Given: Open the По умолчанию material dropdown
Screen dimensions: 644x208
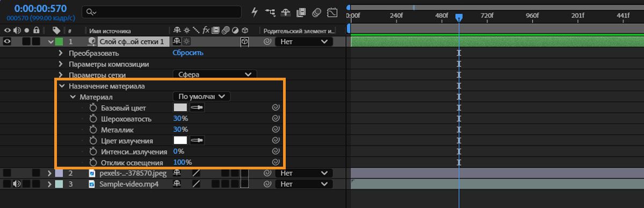Looking at the screenshot, I should tap(201, 96).
